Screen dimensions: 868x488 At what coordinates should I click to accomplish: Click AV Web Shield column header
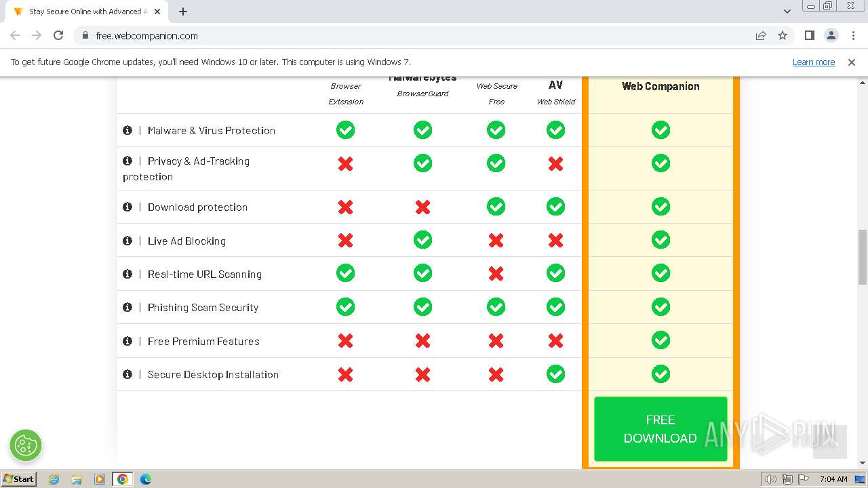[x=555, y=93]
